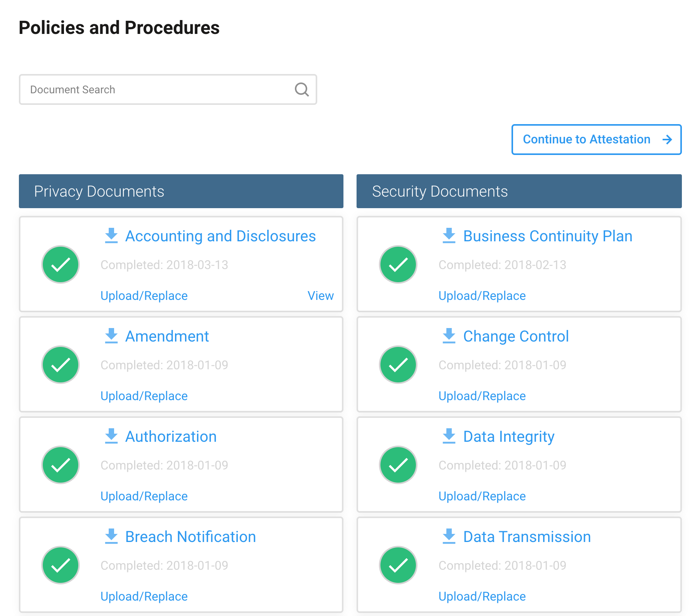The width and height of the screenshot is (700, 616).
Task: Click download icon next to Authorization
Action: pos(111,436)
